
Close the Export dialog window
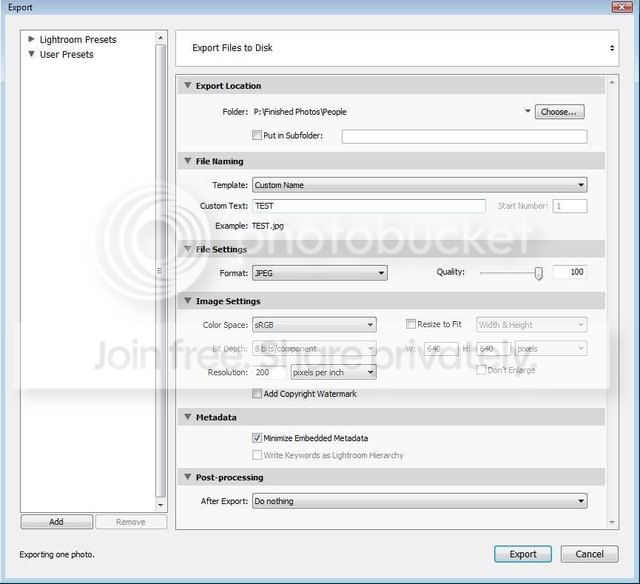(622, 7)
